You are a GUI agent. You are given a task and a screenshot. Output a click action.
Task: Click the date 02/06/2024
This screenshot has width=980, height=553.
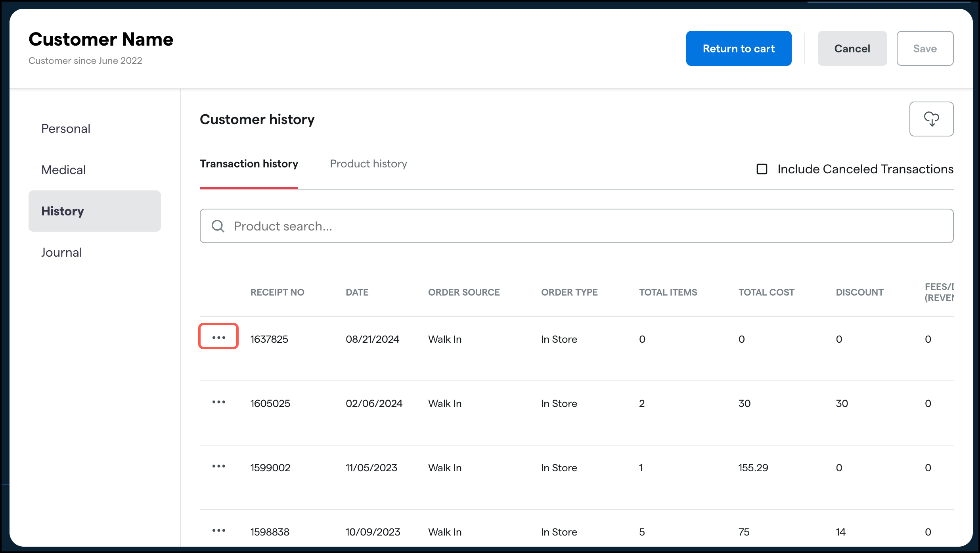click(374, 403)
